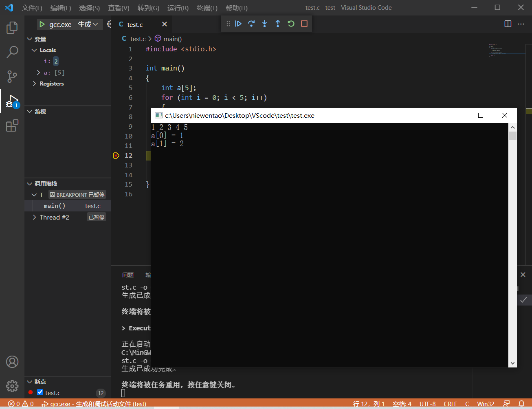The height and width of the screenshot is (409, 532).
Task: Expand Thread #2 in call stack
Action: tap(34, 218)
